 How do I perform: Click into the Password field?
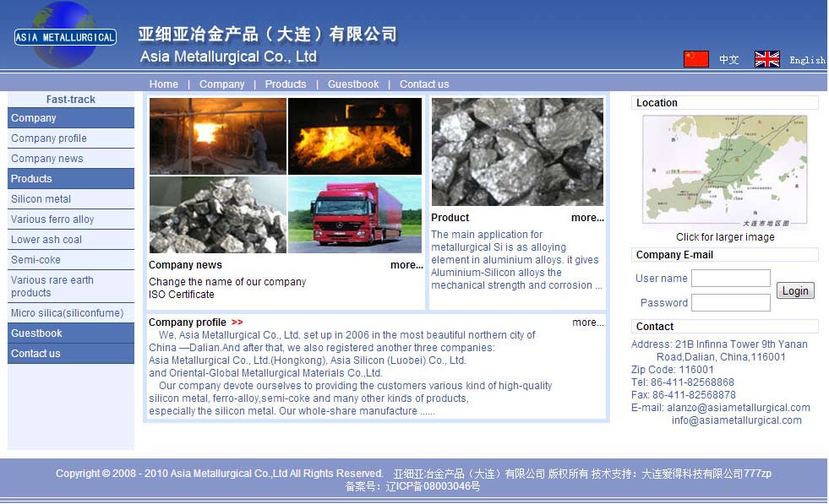[x=730, y=302]
